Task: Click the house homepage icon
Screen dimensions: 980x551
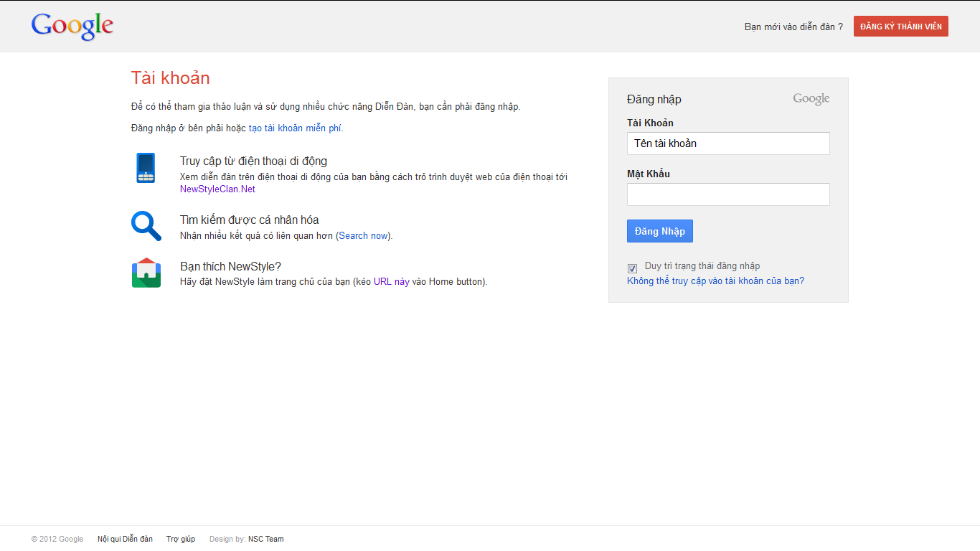Action: [146, 273]
